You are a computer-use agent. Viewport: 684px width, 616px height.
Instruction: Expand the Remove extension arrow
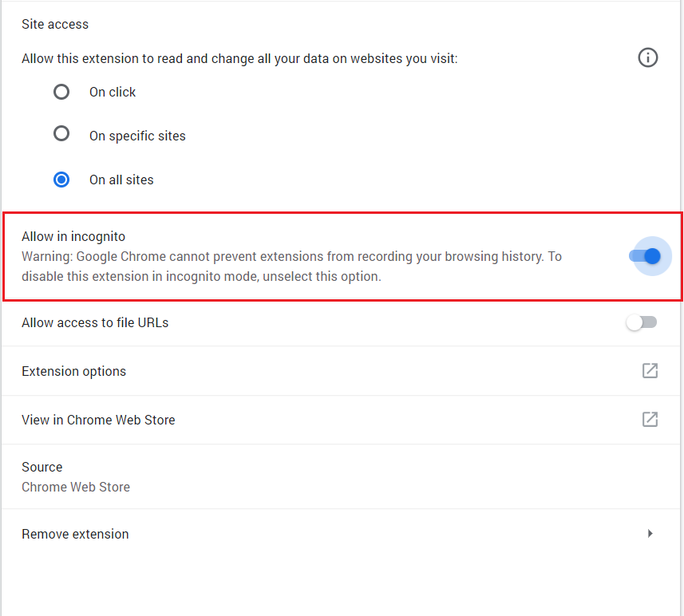[650, 534]
